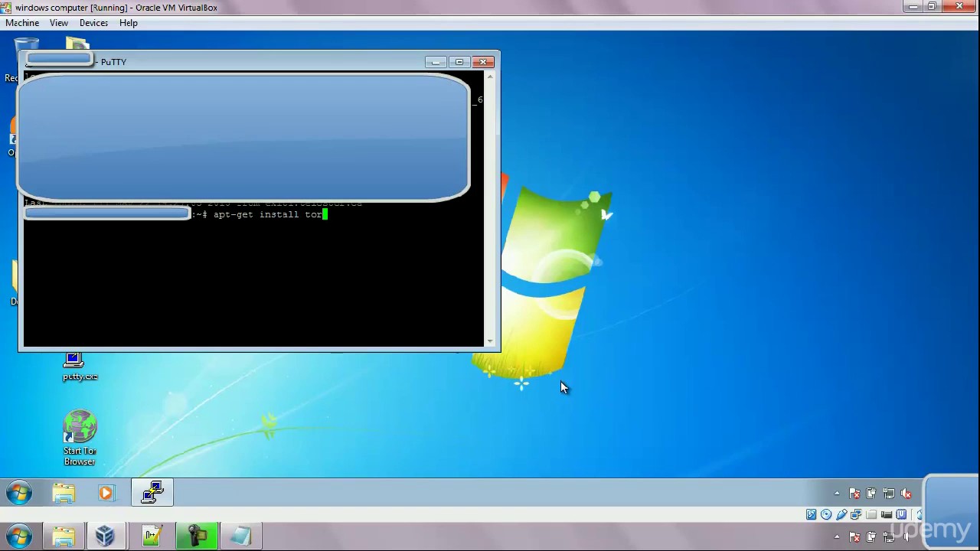This screenshot has height=551, width=980.
Task: Open Windows Explorer in guest taskbar
Action: (64, 493)
